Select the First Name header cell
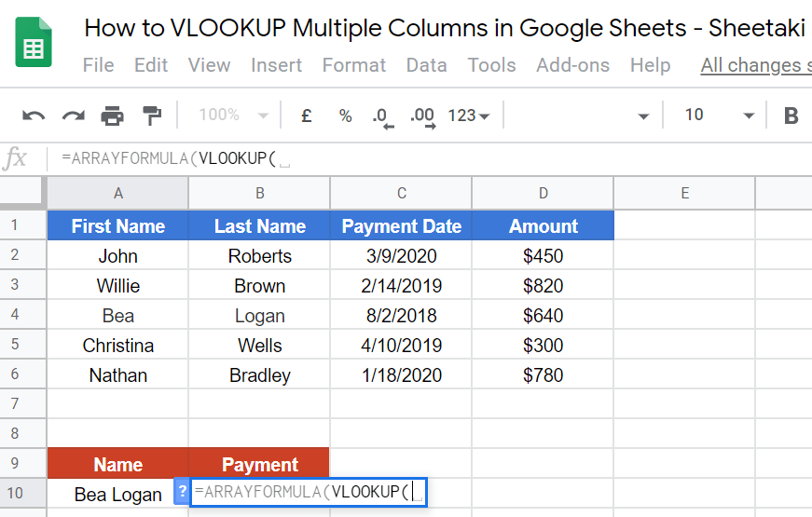Screen dimensions: 812x517 tap(118, 225)
